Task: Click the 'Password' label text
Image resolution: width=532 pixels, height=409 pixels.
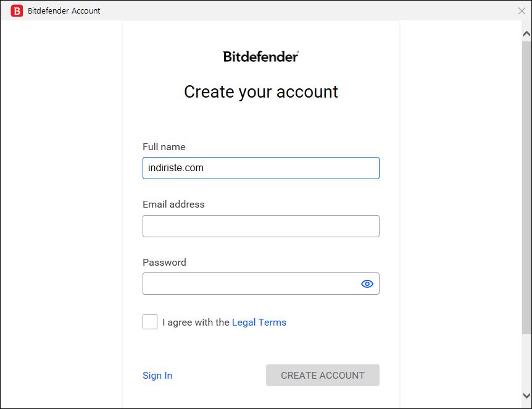Action: coord(164,262)
